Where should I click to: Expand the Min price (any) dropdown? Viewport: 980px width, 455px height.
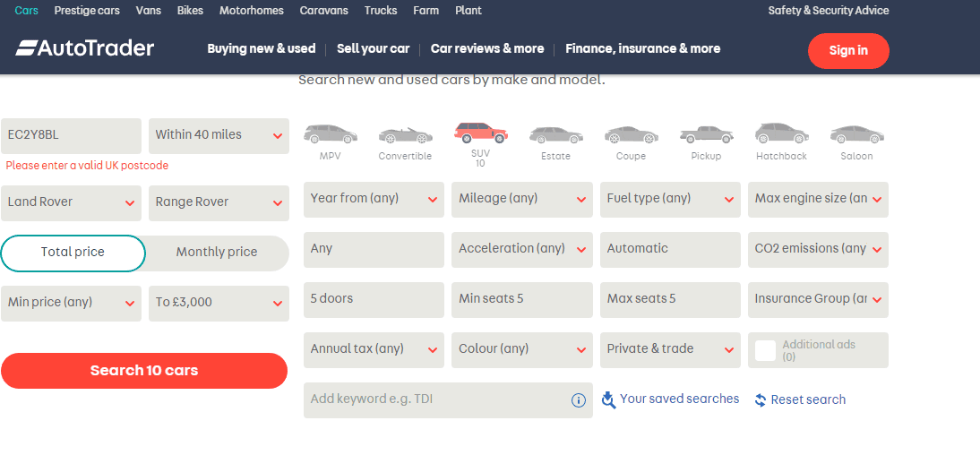pyautogui.click(x=72, y=303)
